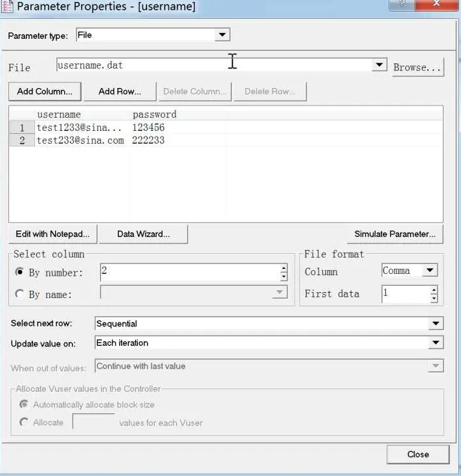
Task: Open Update value on dropdown
Action: coord(436,343)
